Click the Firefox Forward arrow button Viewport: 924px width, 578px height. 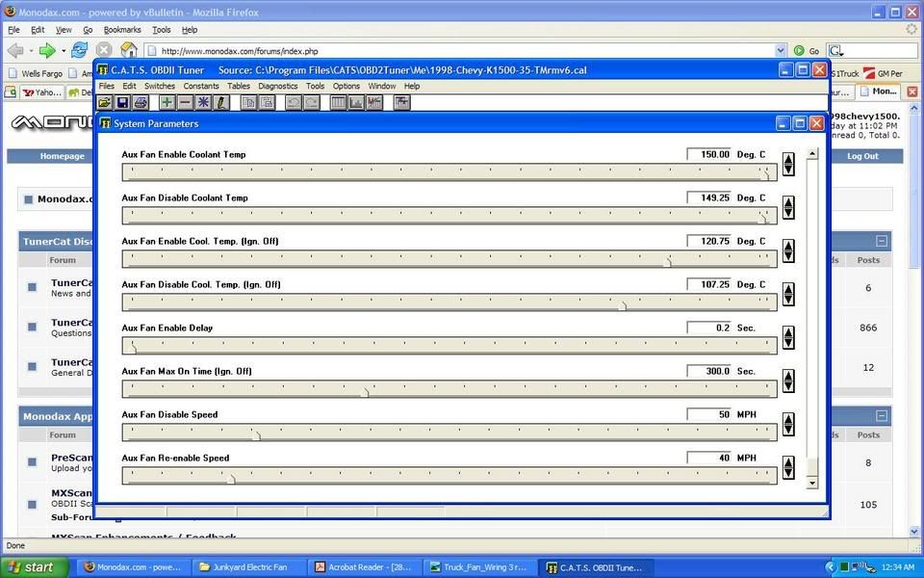click(47, 51)
